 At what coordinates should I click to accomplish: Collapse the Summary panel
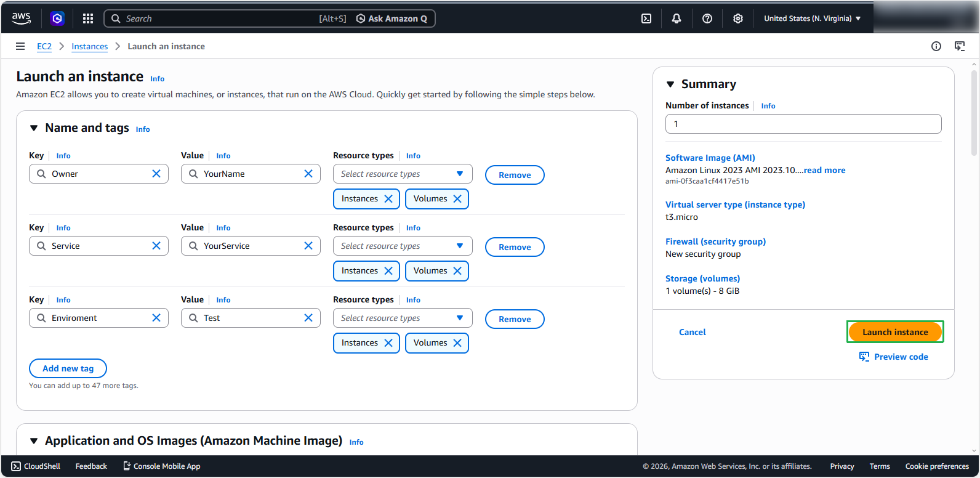670,84
